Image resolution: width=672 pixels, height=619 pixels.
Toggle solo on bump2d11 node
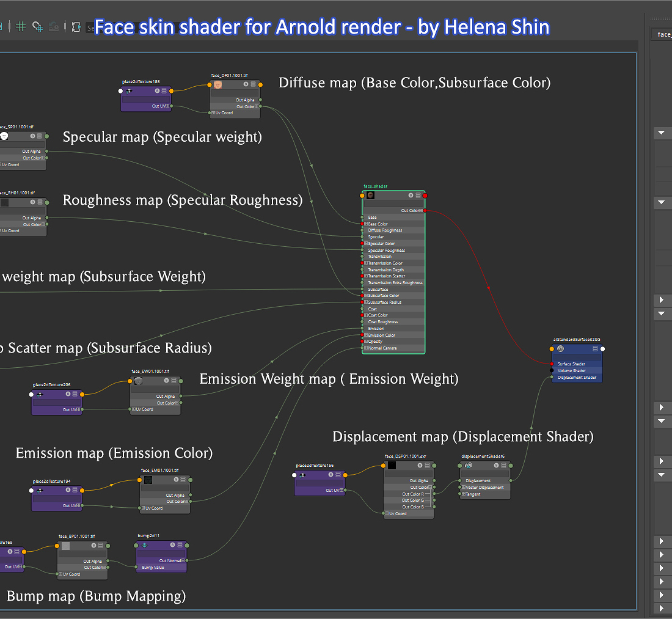tap(172, 545)
